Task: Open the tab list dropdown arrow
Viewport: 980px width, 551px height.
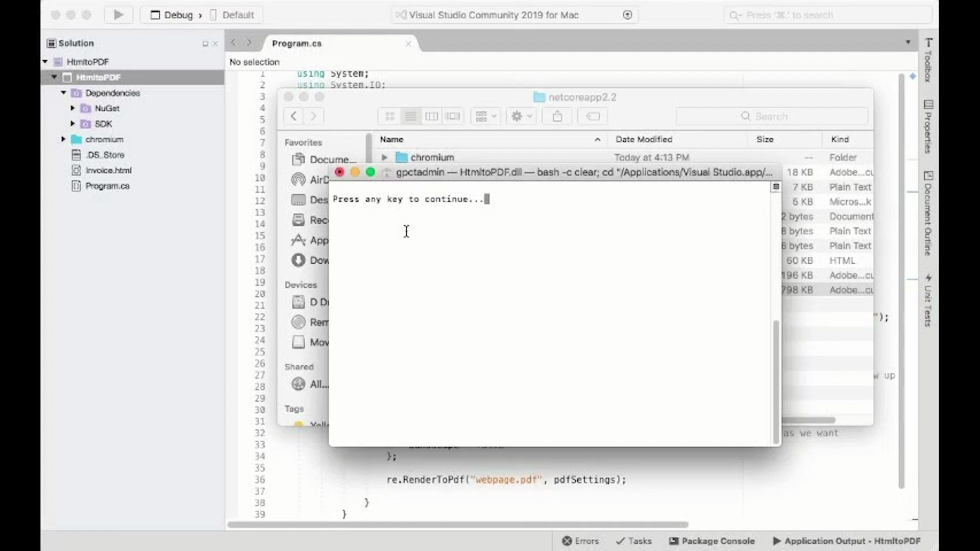Action: [908, 42]
